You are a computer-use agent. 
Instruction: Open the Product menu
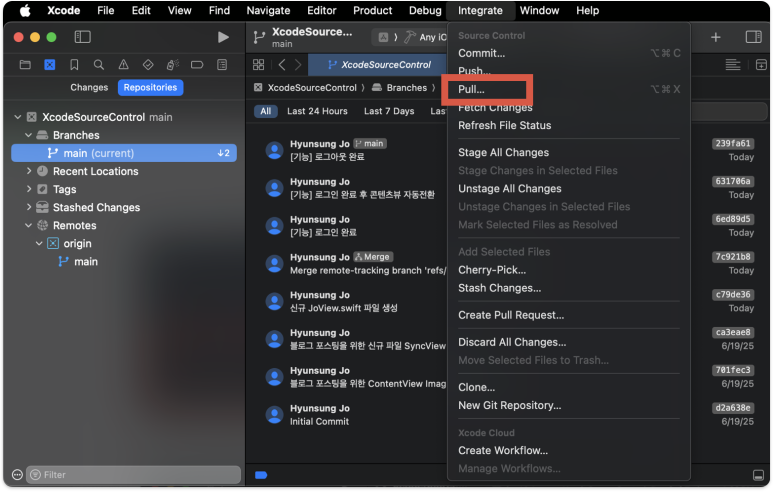click(372, 10)
